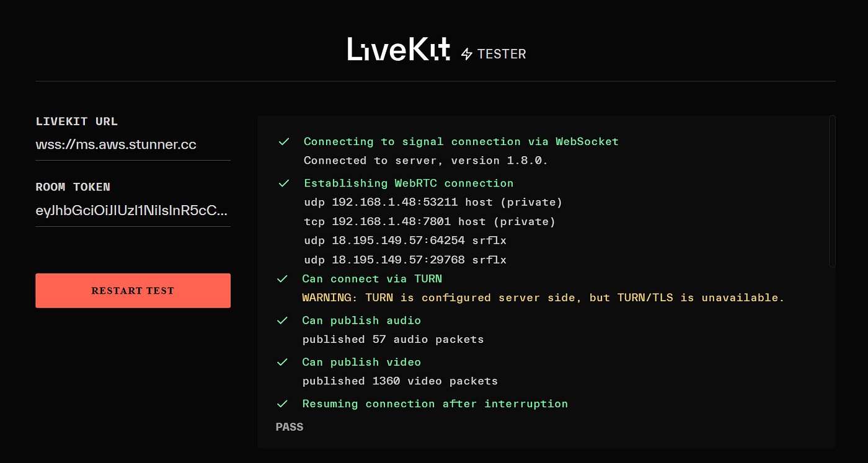Click the LIVEKIT URL label
This screenshot has width=868, height=463.
[77, 121]
